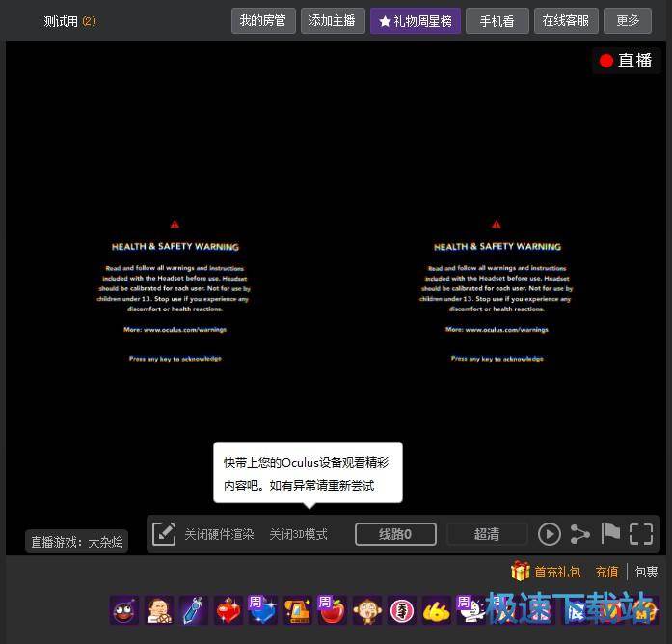Image resolution: width=672 pixels, height=644 pixels.
Task: Click the edit pencil icon in player bar
Action: tap(164, 534)
